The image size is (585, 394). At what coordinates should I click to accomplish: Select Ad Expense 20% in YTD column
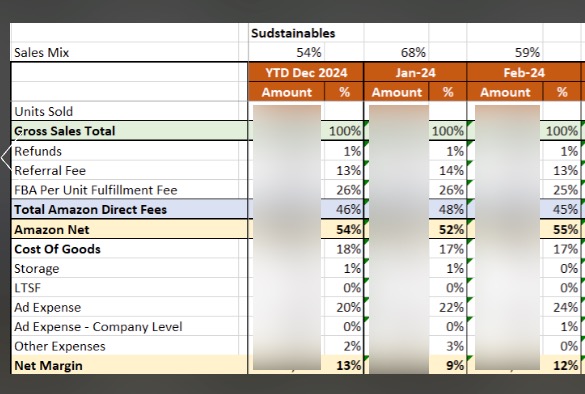pos(348,307)
